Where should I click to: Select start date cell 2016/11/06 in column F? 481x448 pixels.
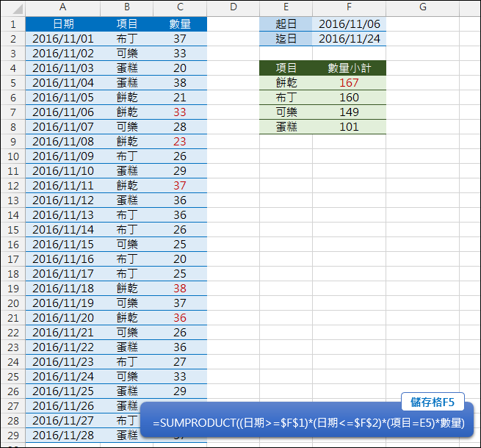point(349,24)
